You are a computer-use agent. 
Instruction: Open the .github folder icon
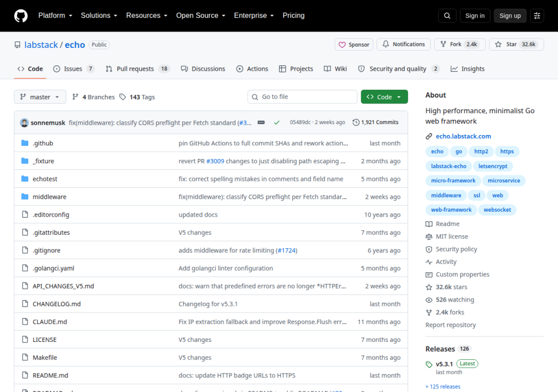coord(25,143)
